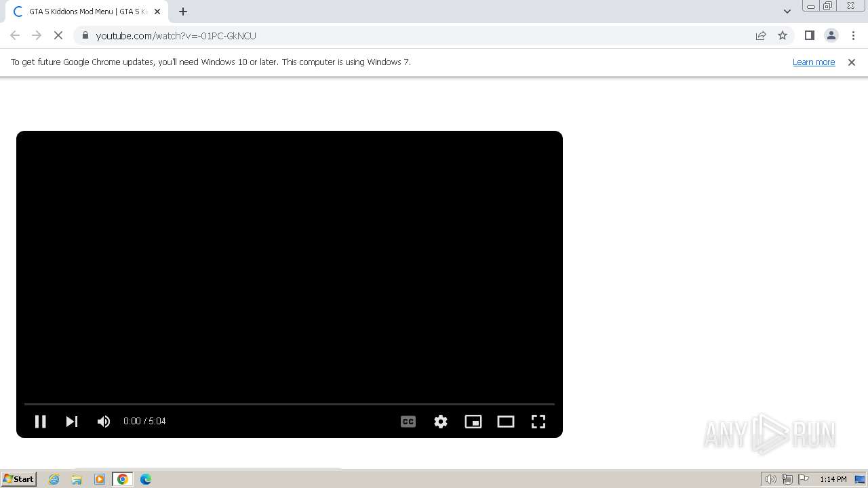Toggle closed captions on the video
Image resolution: width=868 pixels, height=488 pixels.
click(408, 422)
